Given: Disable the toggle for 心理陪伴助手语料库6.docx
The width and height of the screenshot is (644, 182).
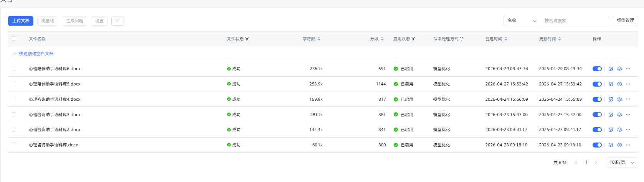Looking at the screenshot, I should click(597, 69).
